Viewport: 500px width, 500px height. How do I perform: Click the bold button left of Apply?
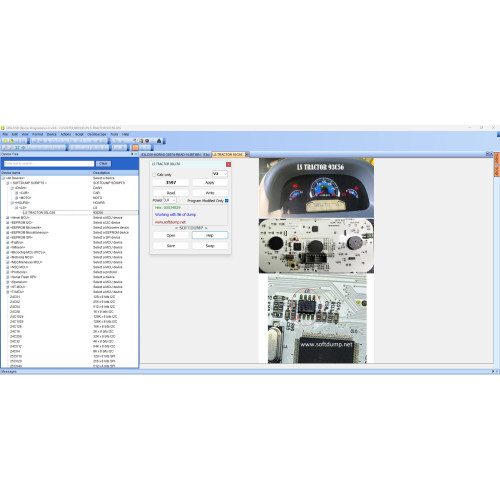pos(171,183)
